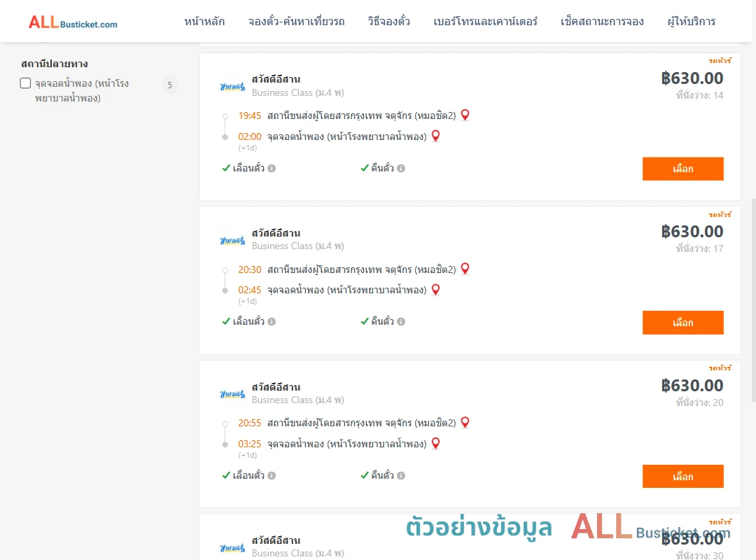Click ที่นั่งว่าง: 14 seat count
Image resolution: width=756 pixels, height=560 pixels.
point(699,95)
